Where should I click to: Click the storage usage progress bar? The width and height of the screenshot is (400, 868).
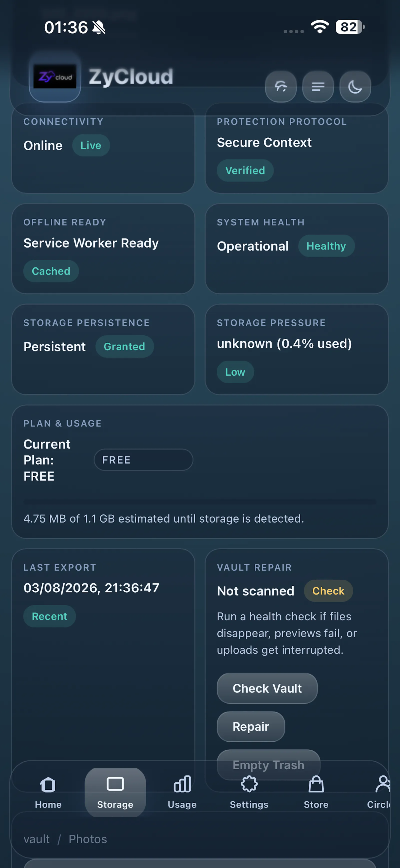click(x=200, y=502)
